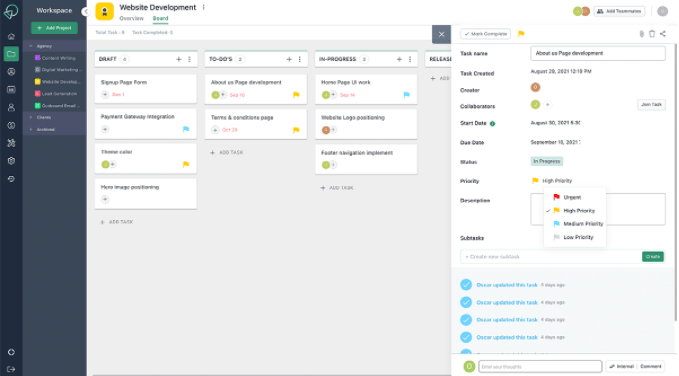Open the projects folder icon in sidebar
679x376 pixels.
[11, 54]
